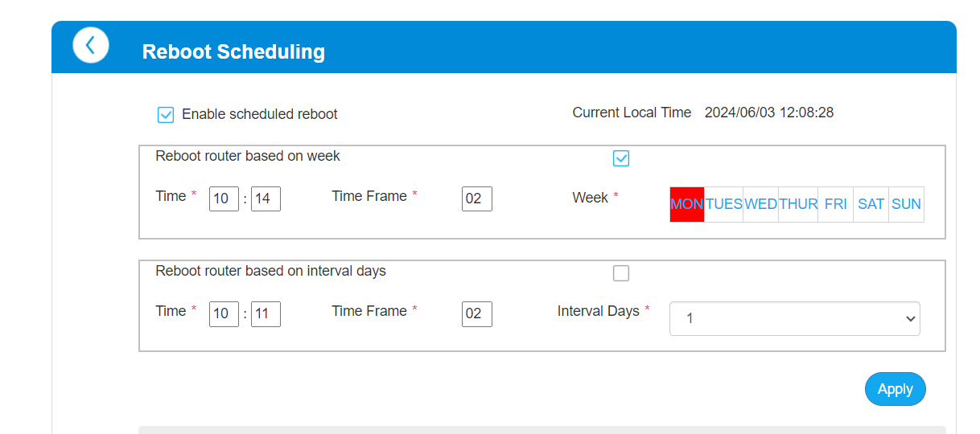Screen dimensions: 980x434
Task: Choose THUR as reboot day
Action: tap(798, 204)
